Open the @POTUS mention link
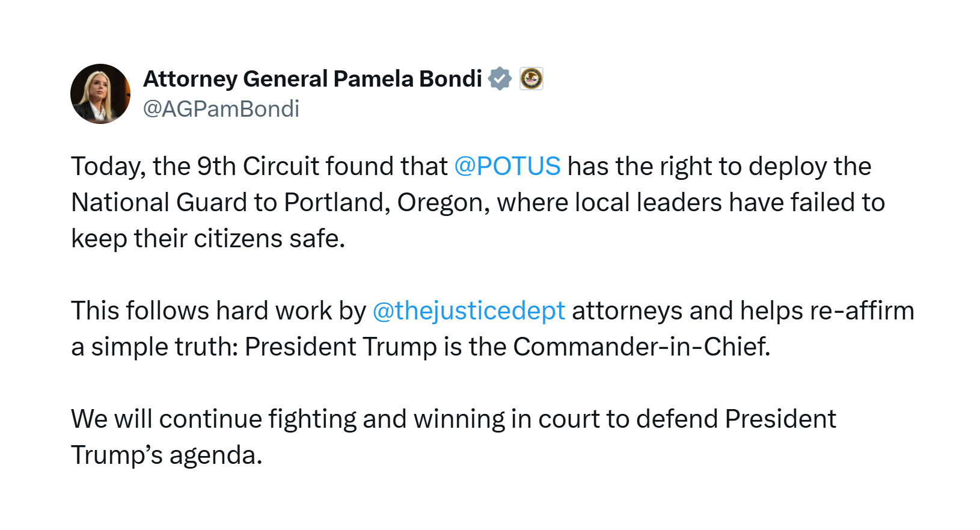This screenshot has width=980, height=530. [507, 167]
